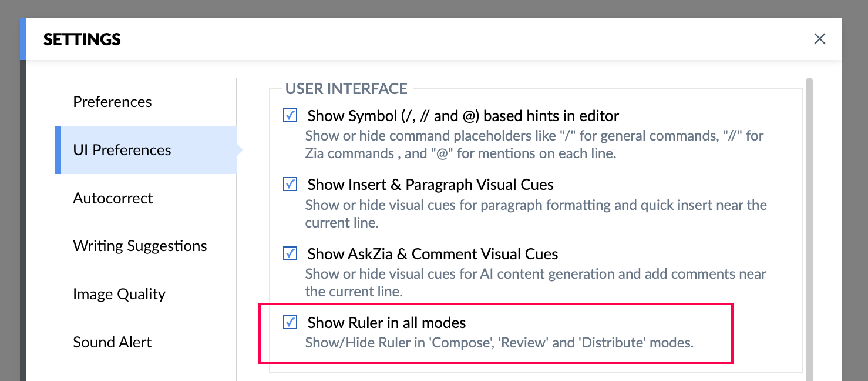Click the SETTINGS dialog title
Screen dimensions: 868x381
coord(82,39)
